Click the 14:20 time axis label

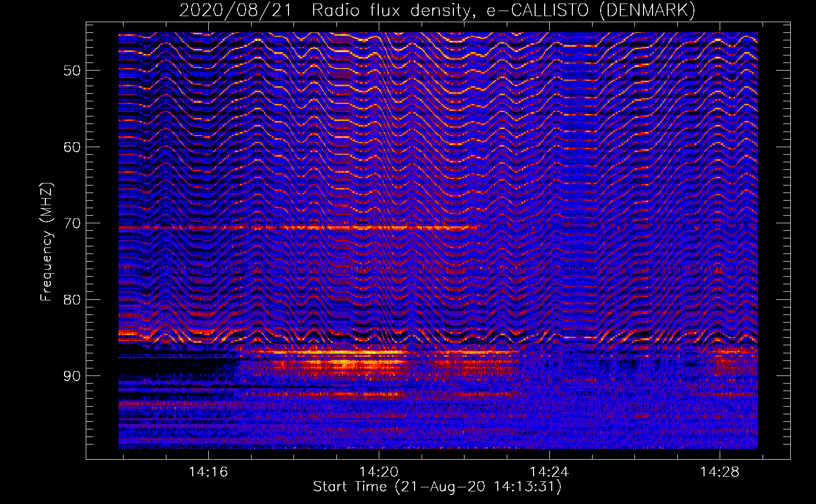pos(379,472)
